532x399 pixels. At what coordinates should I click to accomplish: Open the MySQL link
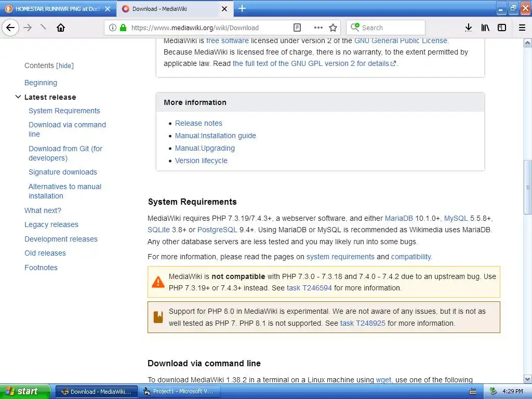pyautogui.click(x=456, y=218)
